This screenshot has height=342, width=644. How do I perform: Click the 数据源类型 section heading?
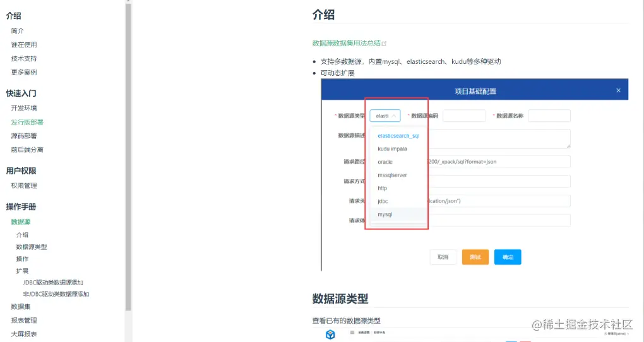click(340, 299)
